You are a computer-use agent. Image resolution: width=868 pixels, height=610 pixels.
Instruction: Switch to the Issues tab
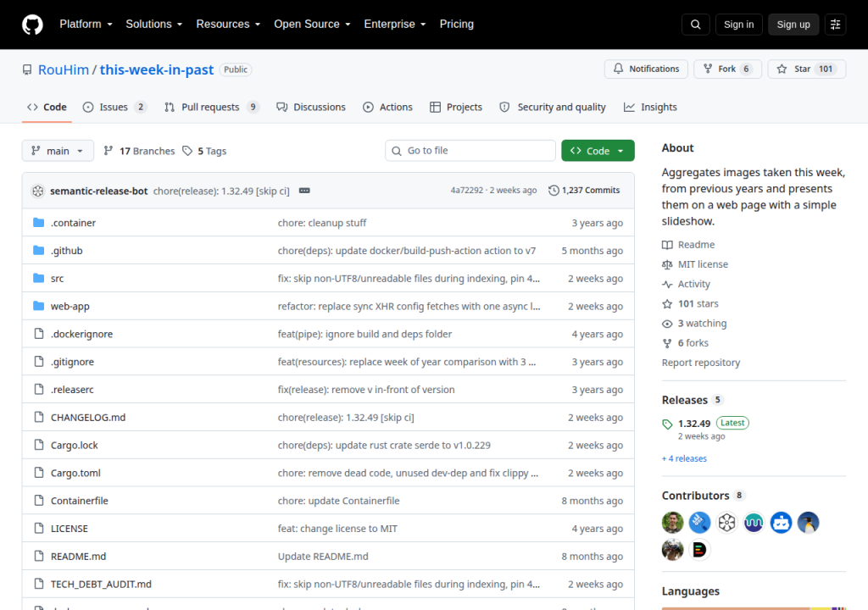coord(114,108)
